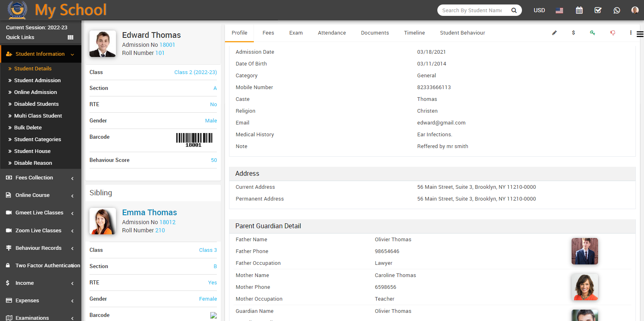Click the dollar sign fees icon

tap(573, 33)
